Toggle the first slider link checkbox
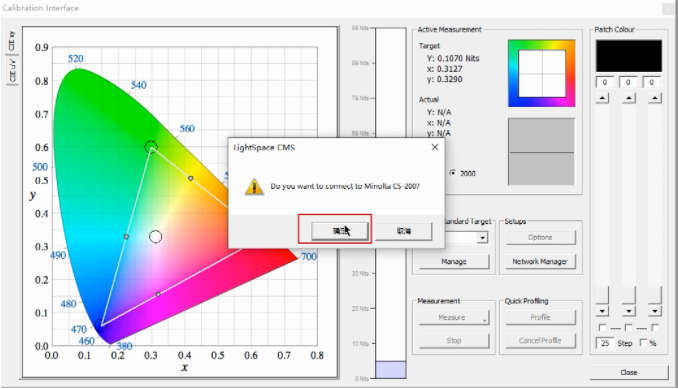The image size is (678, 389). pos(602,328)
